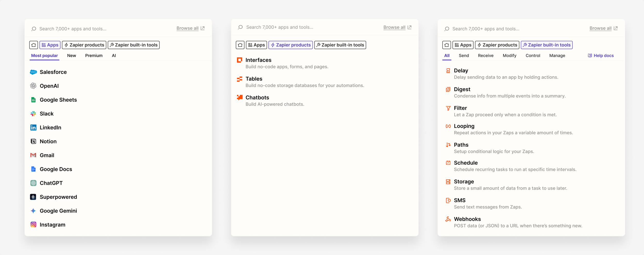Click the Notion logo icon

tap(33, 141)
